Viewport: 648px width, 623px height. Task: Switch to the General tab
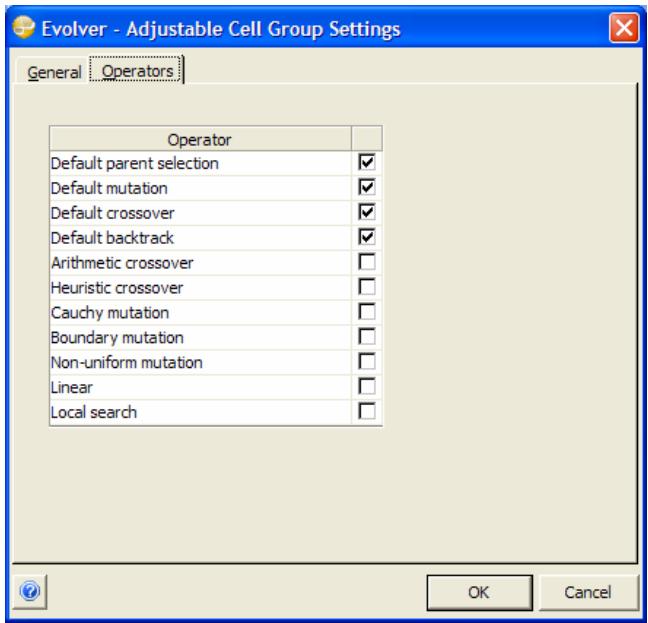(x=54, y=73)
